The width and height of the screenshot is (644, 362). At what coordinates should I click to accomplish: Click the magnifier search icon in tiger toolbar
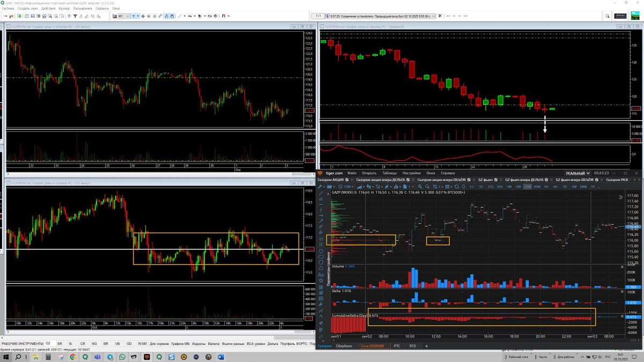click(427, 187)
